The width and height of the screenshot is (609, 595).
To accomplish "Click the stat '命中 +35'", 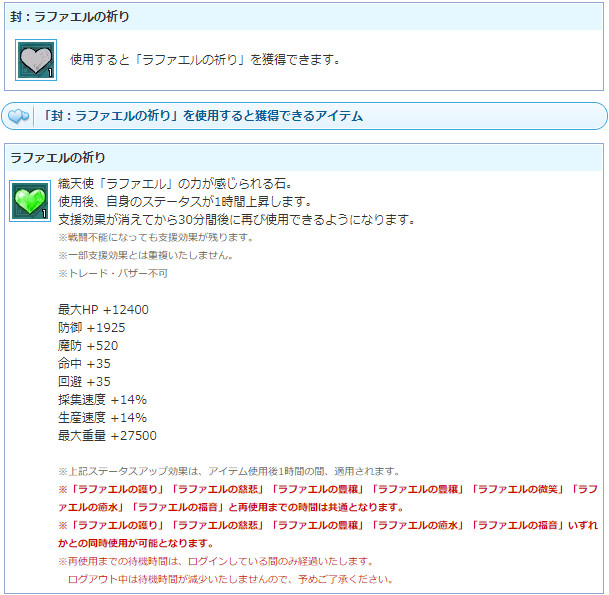I will tap(84, 364).
